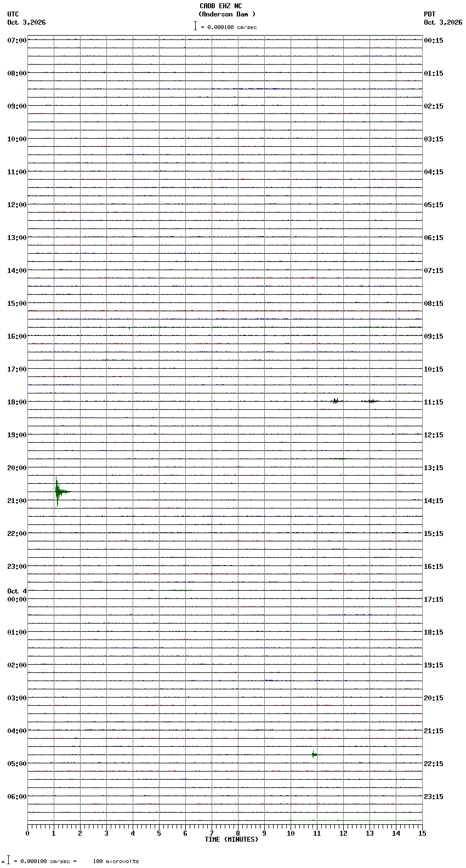
Task: Click the black seismic burst on the 18:00 trace
Action: click(336, 401)
